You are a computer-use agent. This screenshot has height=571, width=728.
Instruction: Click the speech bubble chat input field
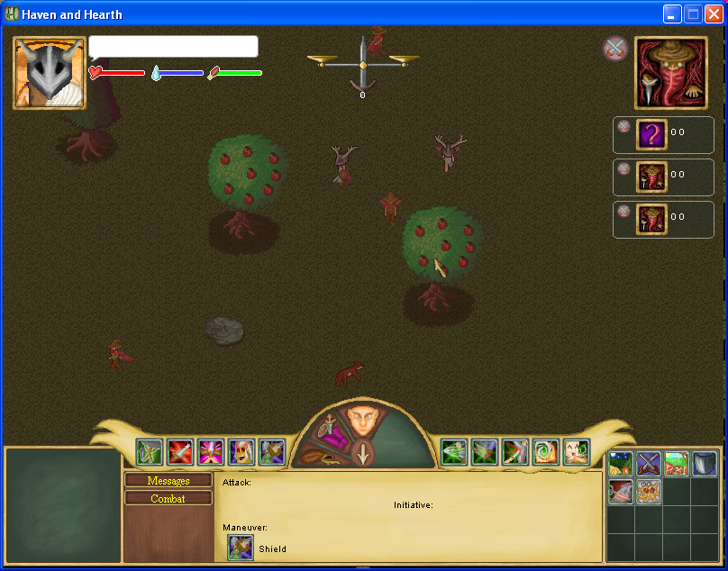pyautogui.click(x=173, y=47)
